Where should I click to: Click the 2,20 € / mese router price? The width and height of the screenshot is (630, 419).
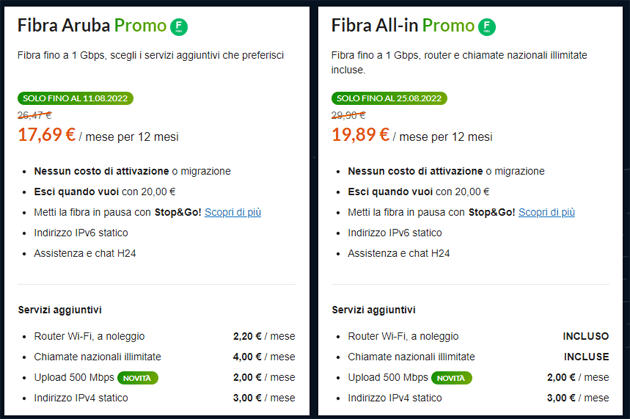[x=263, y=336]
